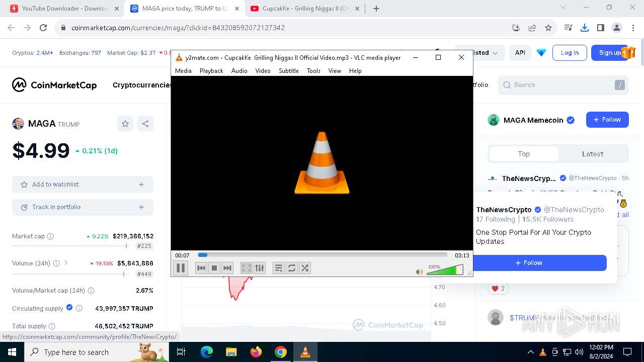Click elapsed time 00:07 in VLC
Image resolution: width=644 pixels, height=362 pixels.
pyautogui.click(x=182, y=255)
